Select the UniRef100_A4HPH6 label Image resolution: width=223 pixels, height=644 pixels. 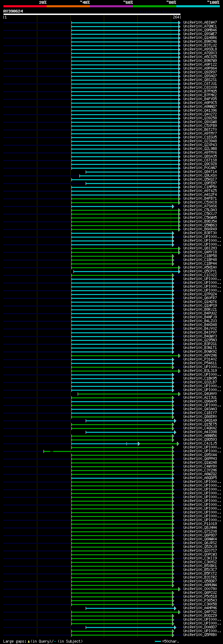pyautogui.click(x=200, y=608)
